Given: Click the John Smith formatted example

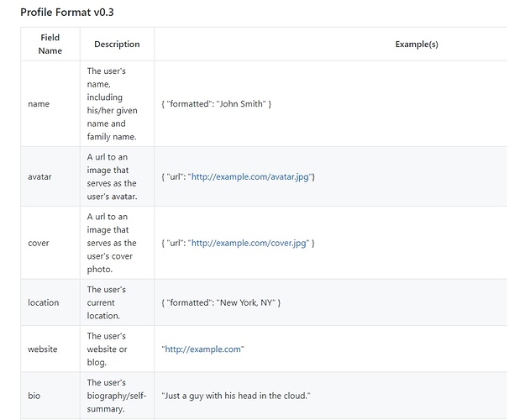Looking at the screenshot, I should pos(216,104).
